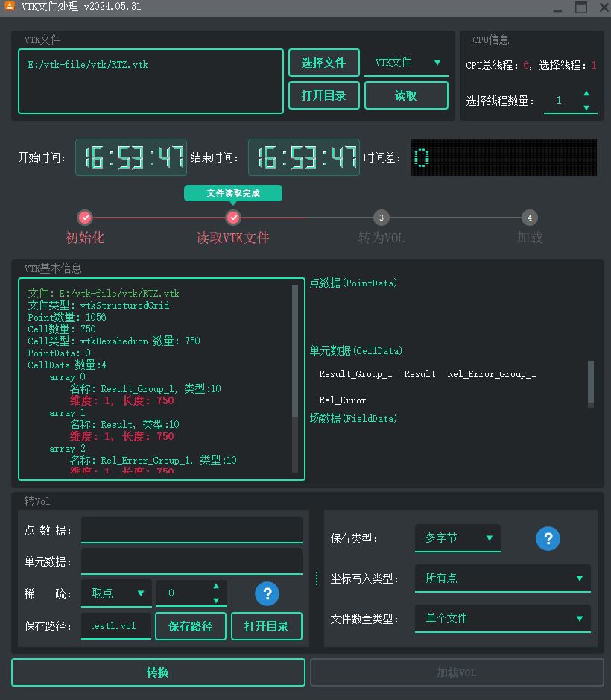Click the 转换 conversion button

(157, 672)
